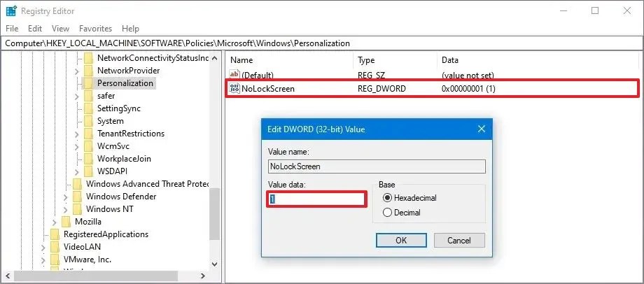Click the VideoLAN folder icon
Screen dimensions: 644x284
tap(55, 247)
